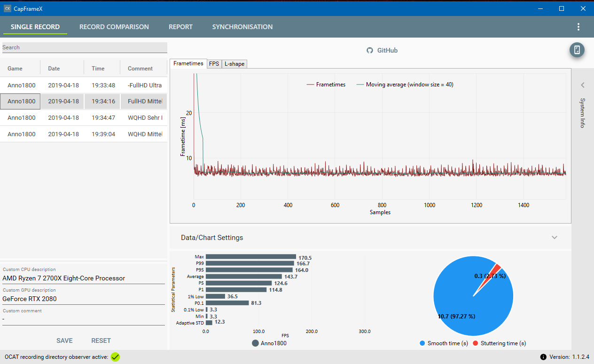
Task: Click the round screenshot button icon
Action: (x=577, y=50)
